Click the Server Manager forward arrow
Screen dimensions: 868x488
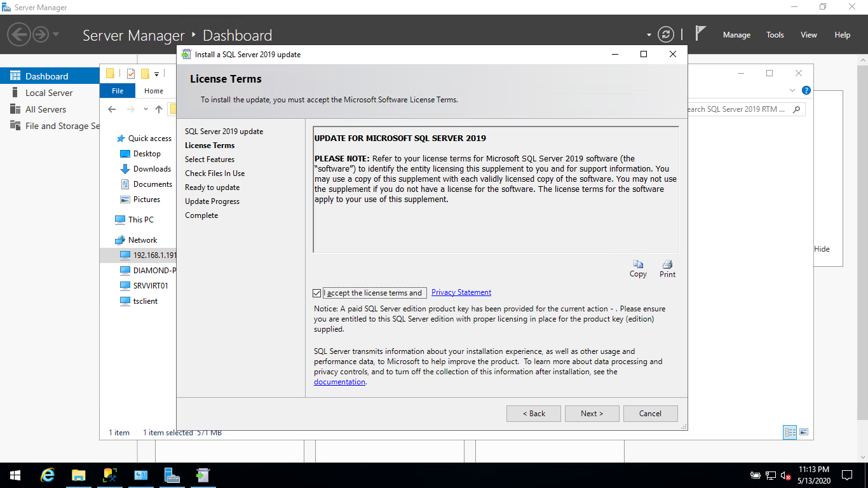point(41,34)
